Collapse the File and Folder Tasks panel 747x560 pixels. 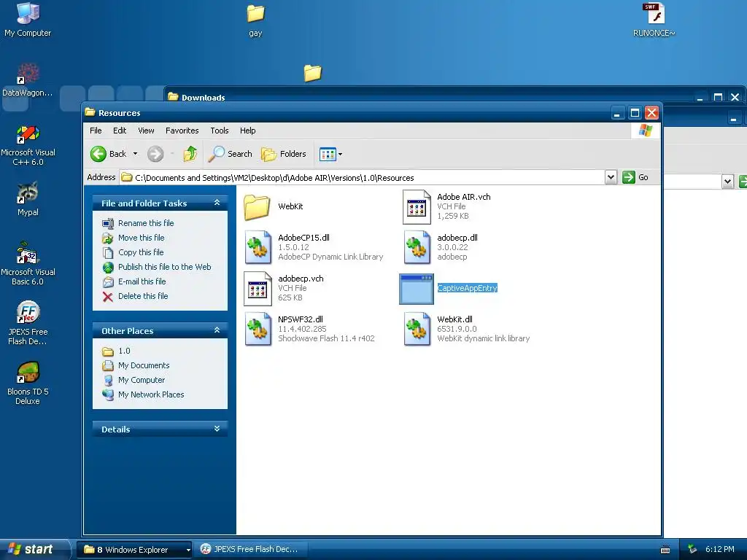[x=217, y=203]
